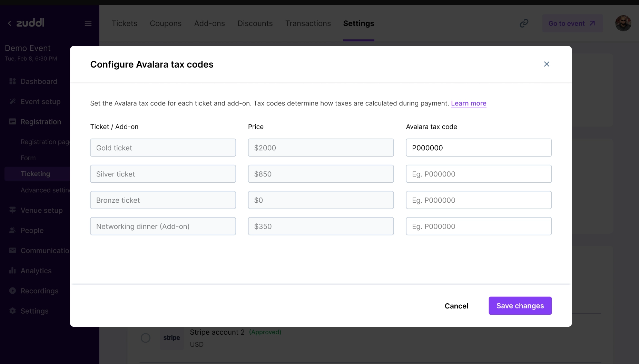Open the user profile avatar
The image size is (639, 364).
click(623, 23)
